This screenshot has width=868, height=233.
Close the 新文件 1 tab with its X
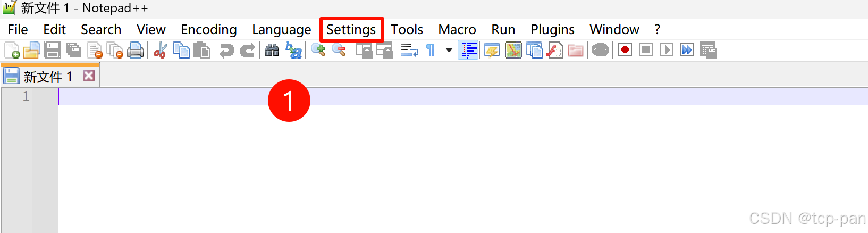(x=89, y=76)
